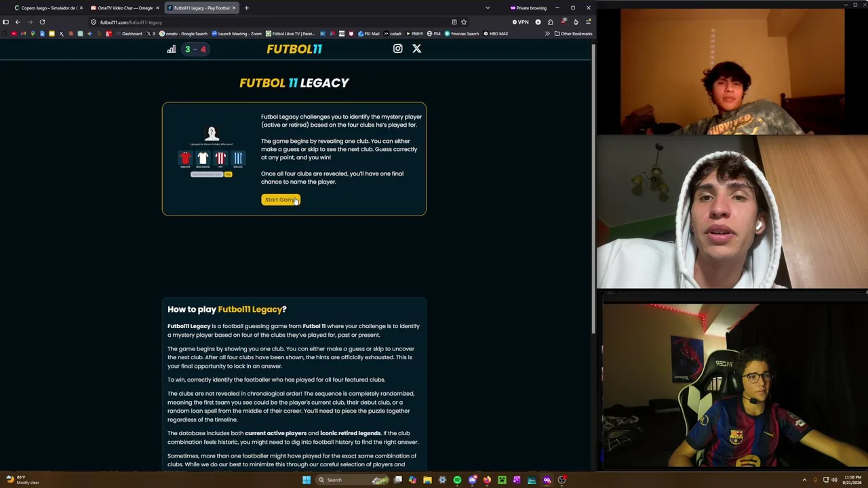The image size is (868, 488).
Task: Click the 'FUTBOL 11 LEGACY' page title
Action: (x=294, y=83)
